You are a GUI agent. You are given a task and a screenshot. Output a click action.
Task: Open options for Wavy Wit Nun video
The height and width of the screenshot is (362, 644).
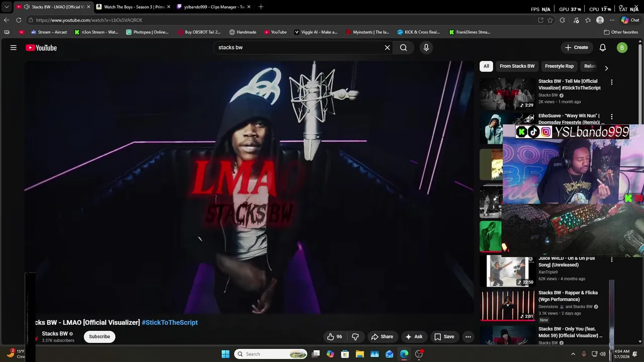coord(612,117)
